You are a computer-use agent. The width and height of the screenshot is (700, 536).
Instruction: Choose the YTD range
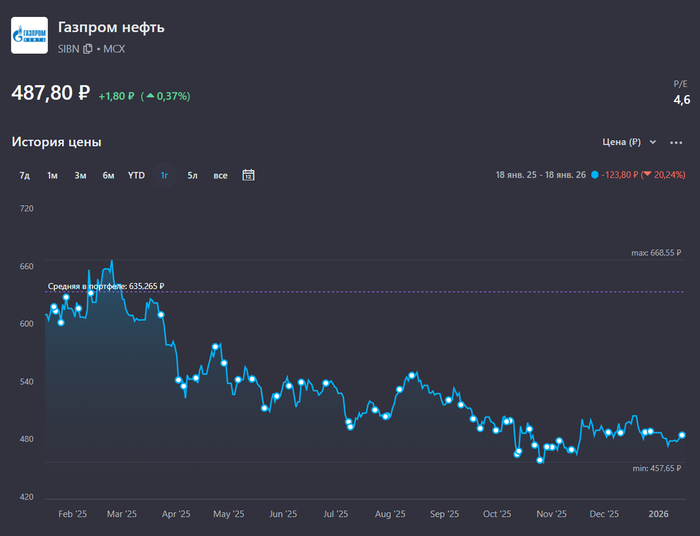click(136, 175)
